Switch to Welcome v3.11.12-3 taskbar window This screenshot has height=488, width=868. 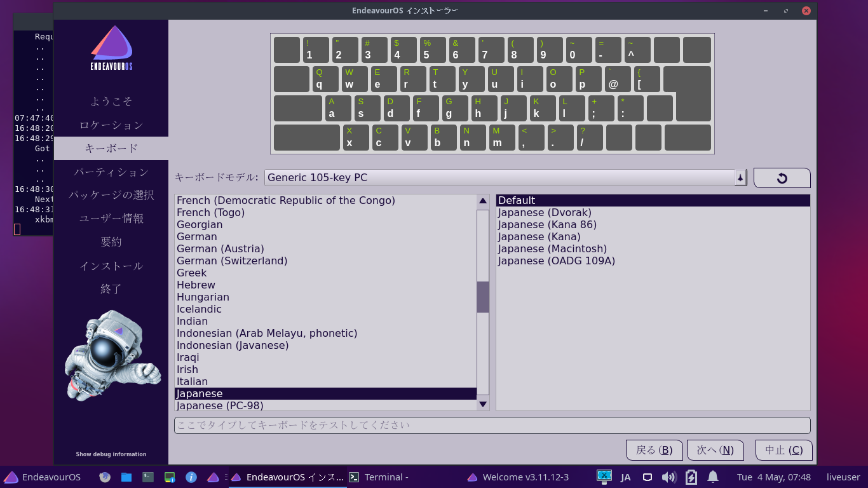(519, 477)
